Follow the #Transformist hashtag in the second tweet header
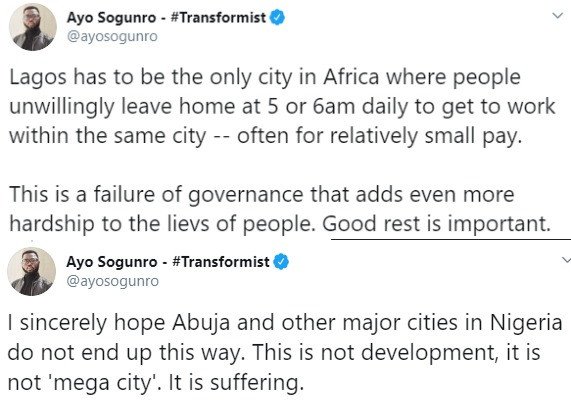Viewport: 571px width, 401px height. pos(221,262)
